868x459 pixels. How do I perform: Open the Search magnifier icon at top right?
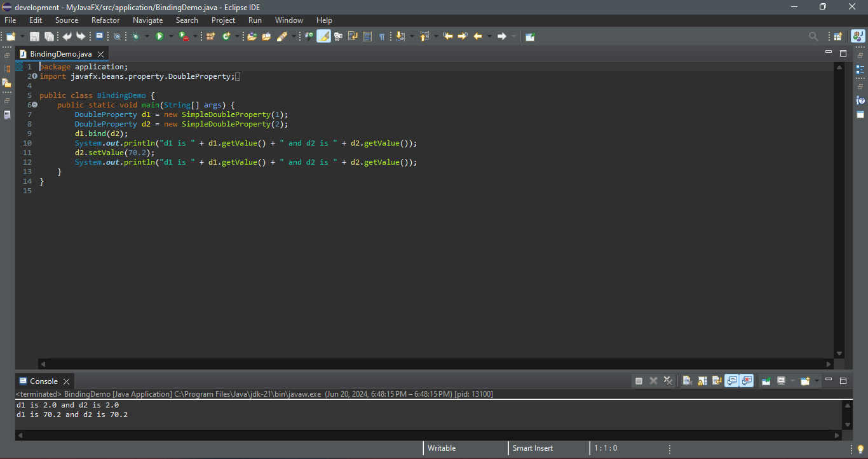[813, 37]
